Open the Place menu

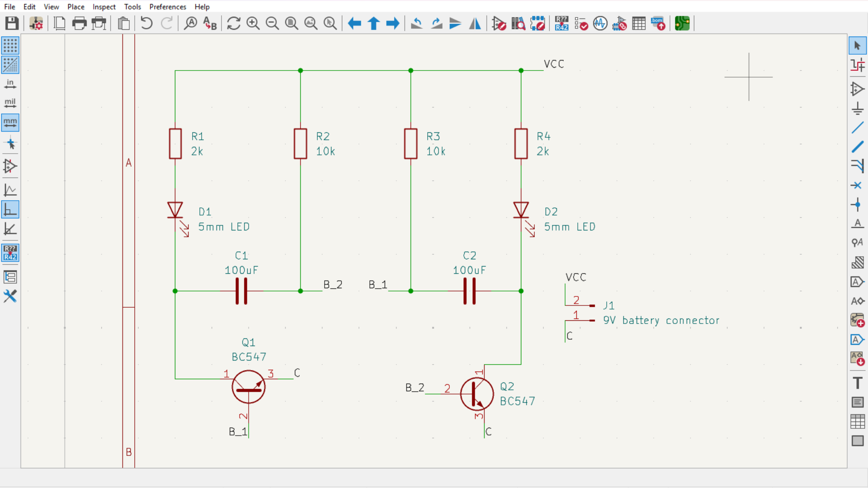[76, 7]
